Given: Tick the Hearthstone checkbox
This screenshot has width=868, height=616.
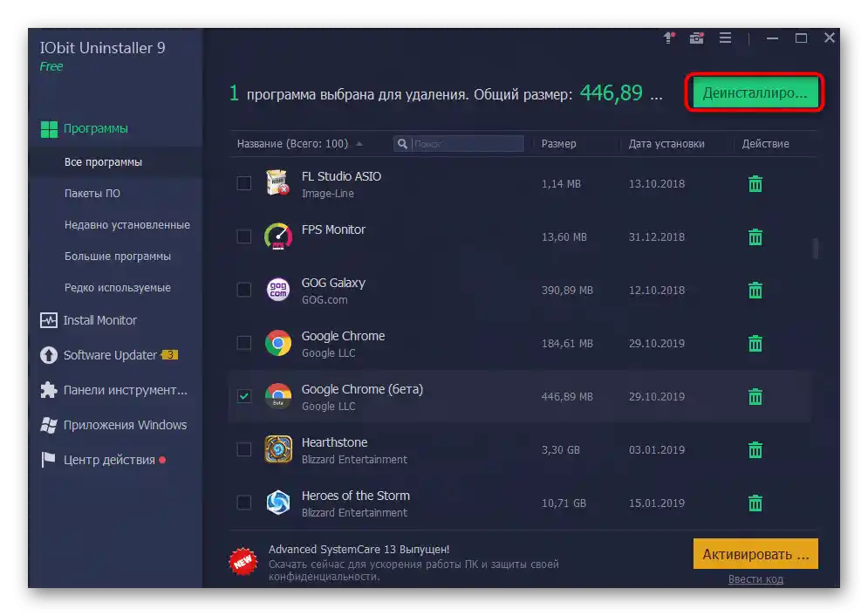Looking at the screenshot, I should [243, 448].
